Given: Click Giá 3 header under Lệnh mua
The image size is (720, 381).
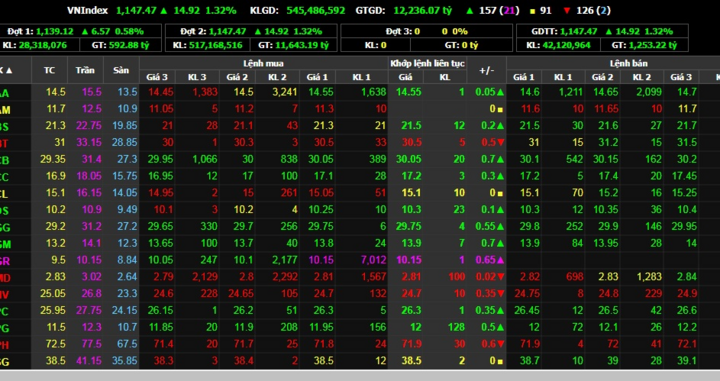Looking at the screenshot, I should [157, 77].
